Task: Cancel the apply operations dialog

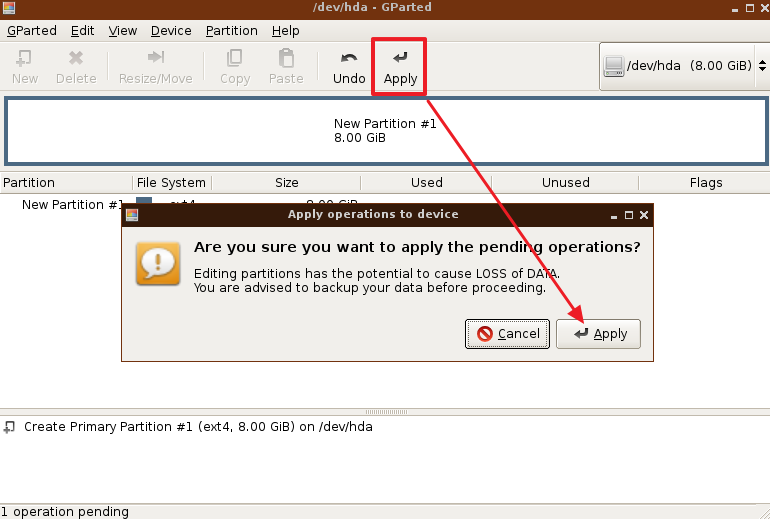Action: point(507,334)
